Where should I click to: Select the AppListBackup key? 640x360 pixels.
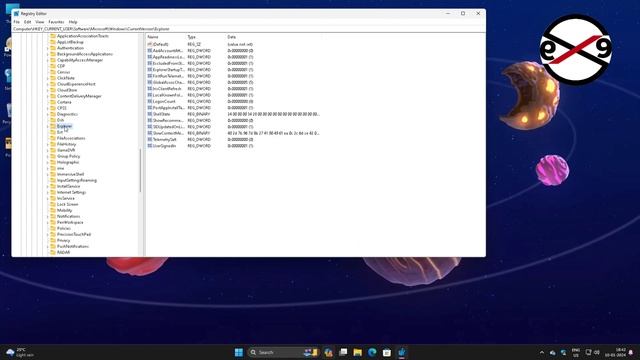coord(70,42)
